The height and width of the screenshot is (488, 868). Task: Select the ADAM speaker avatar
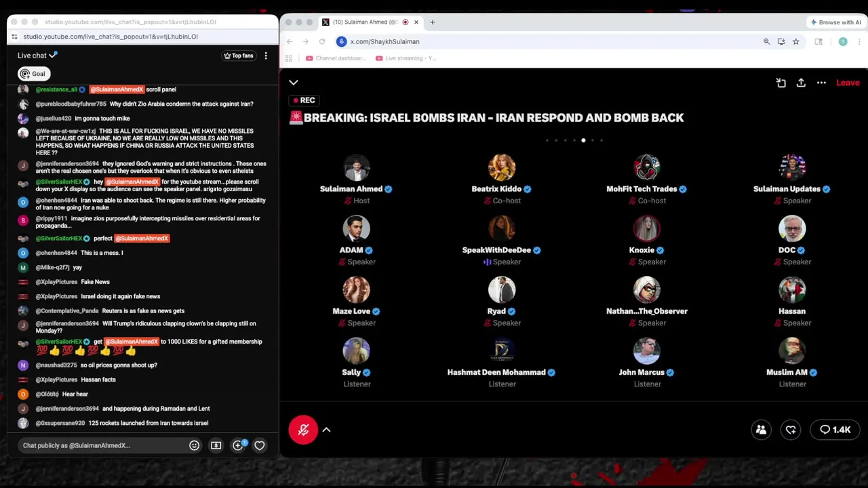357,228
